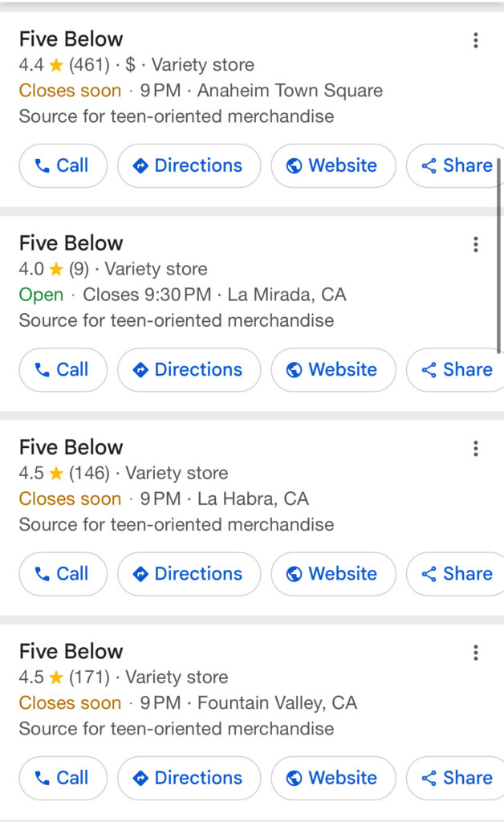Open the Five Below La Habra listing title
504x822 pixels.
coord(71,447)
